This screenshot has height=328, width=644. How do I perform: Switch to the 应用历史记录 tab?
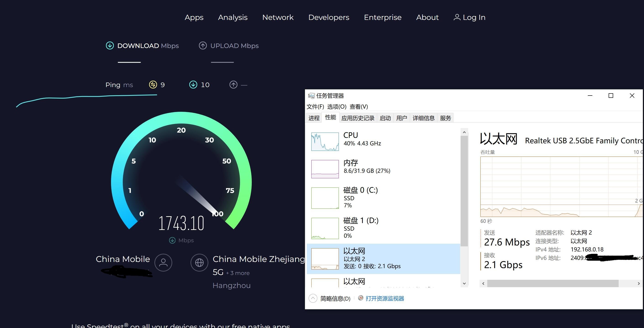[x=358, y=118]
